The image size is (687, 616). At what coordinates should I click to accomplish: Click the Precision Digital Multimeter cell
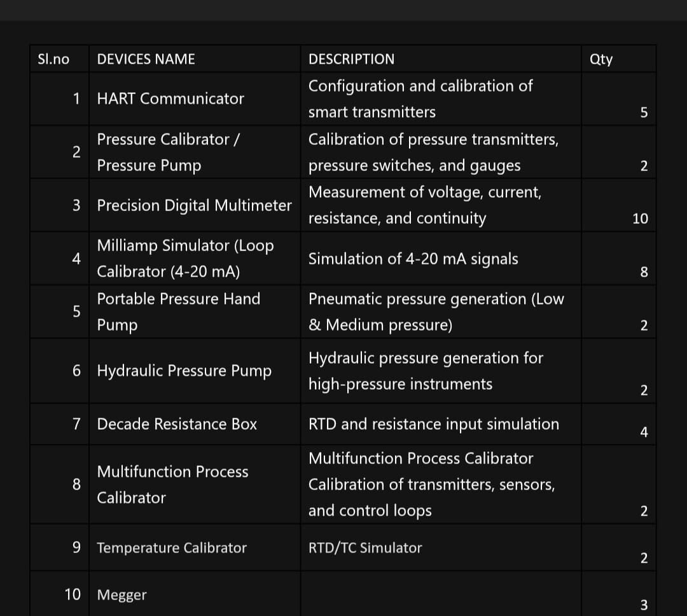click(195, 205)
